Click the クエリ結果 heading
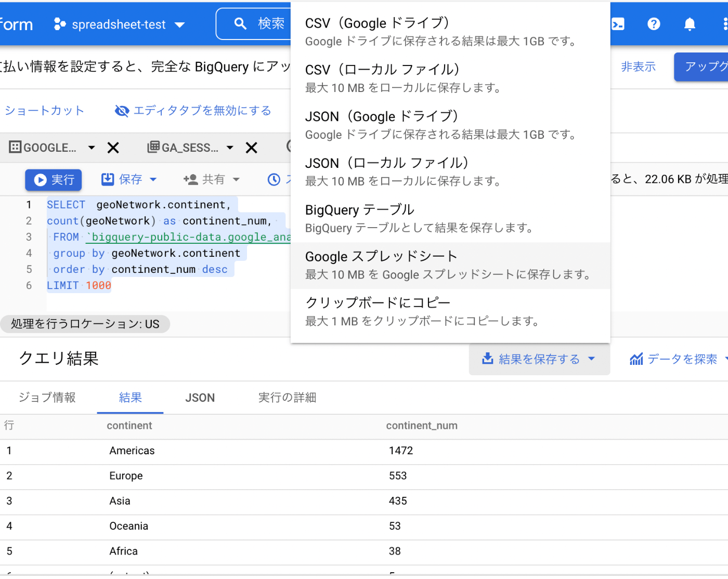This screenshot has height=579, width=728. click(x=59, y=359)
